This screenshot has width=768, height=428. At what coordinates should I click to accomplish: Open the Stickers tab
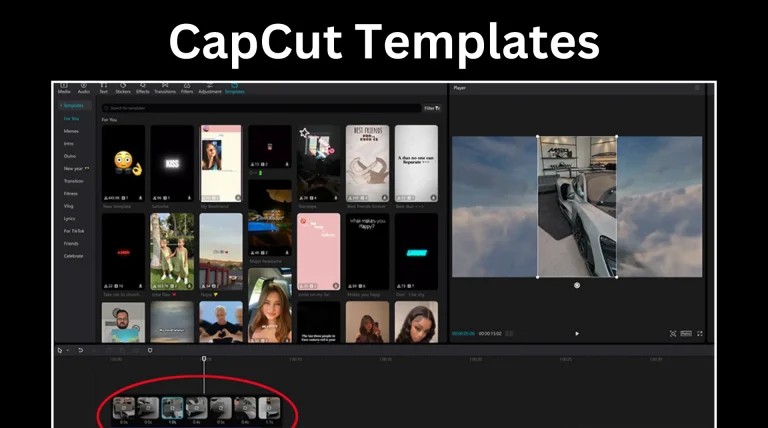pos(123,88)
